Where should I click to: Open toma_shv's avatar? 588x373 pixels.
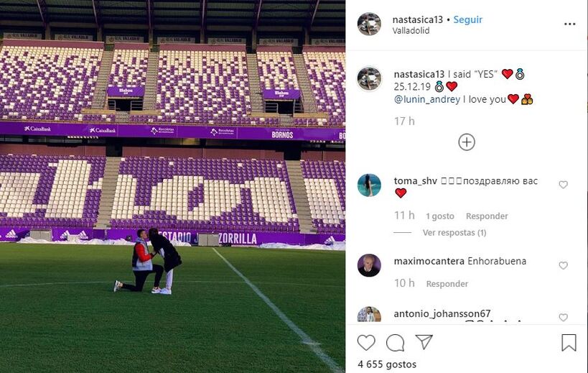pos(369,185)
